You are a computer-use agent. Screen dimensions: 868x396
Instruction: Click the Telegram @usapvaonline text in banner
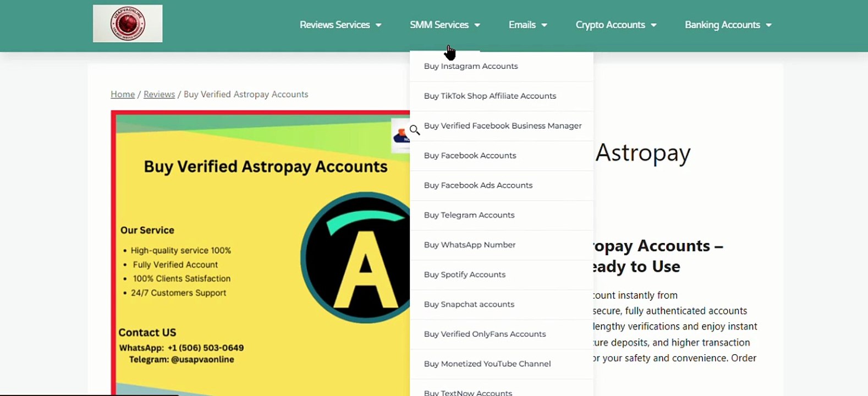[x=182, y=360]
